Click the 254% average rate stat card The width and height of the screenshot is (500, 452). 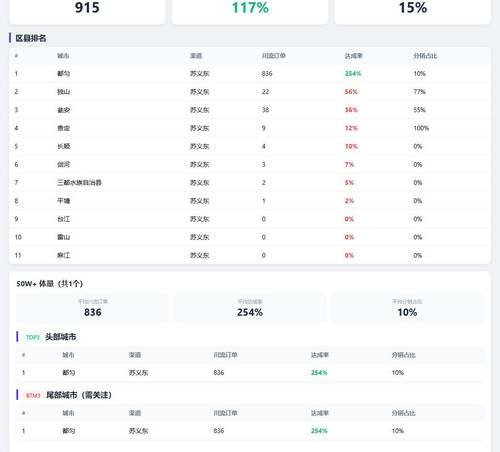(x=250, y=308)
